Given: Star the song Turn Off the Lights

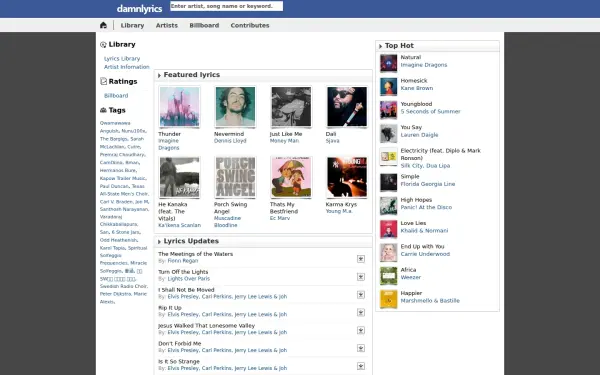Looking at the screenshot, I should [360, 277].
